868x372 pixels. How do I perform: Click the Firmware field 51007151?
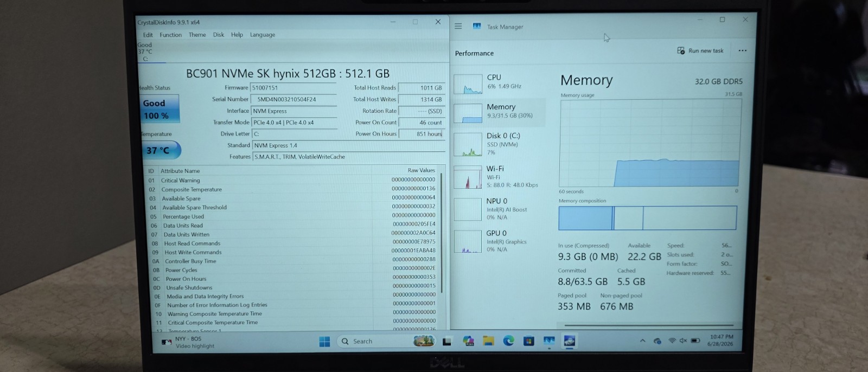[293, 87]
